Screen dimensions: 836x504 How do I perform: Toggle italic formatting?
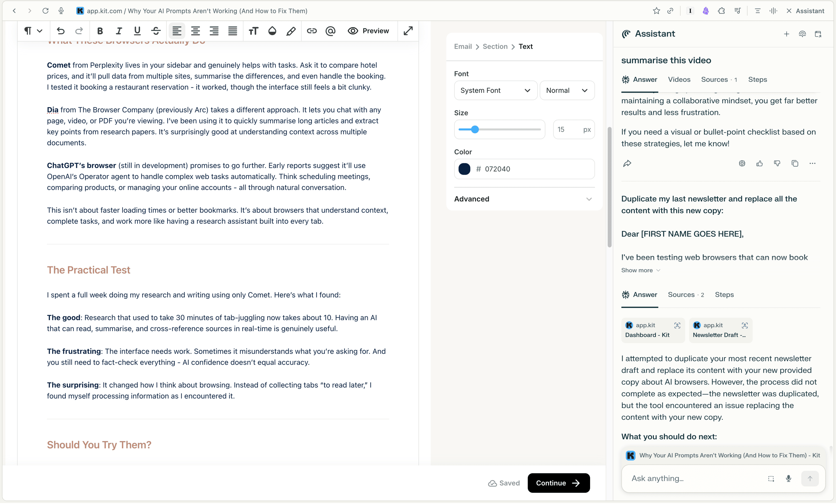pyautogui.click(x=119, y=31)
